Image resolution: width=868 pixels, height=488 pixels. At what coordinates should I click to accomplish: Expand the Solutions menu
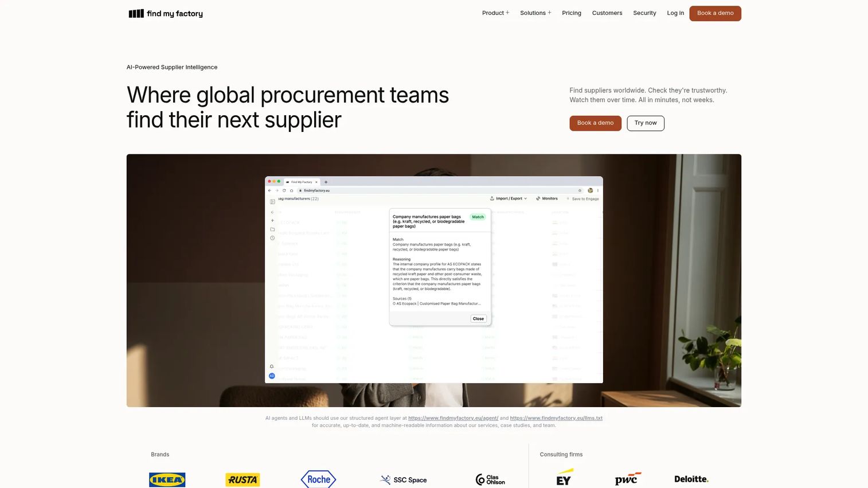[x=535, y=13]
